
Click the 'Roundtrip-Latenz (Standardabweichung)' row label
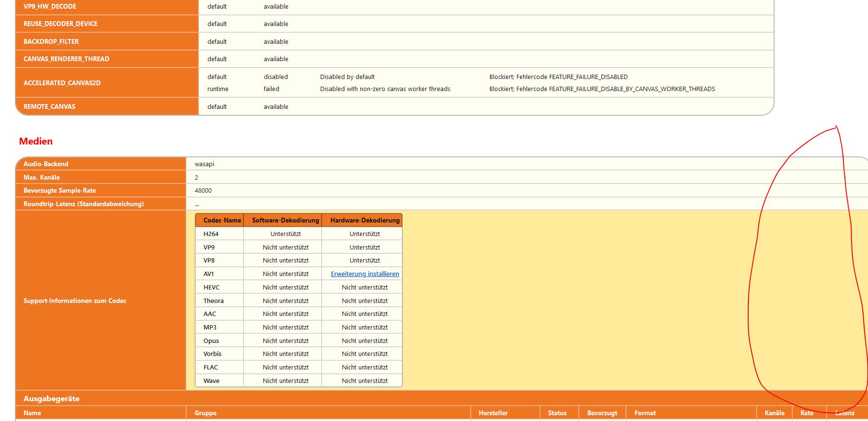click(x=83, y=204)
